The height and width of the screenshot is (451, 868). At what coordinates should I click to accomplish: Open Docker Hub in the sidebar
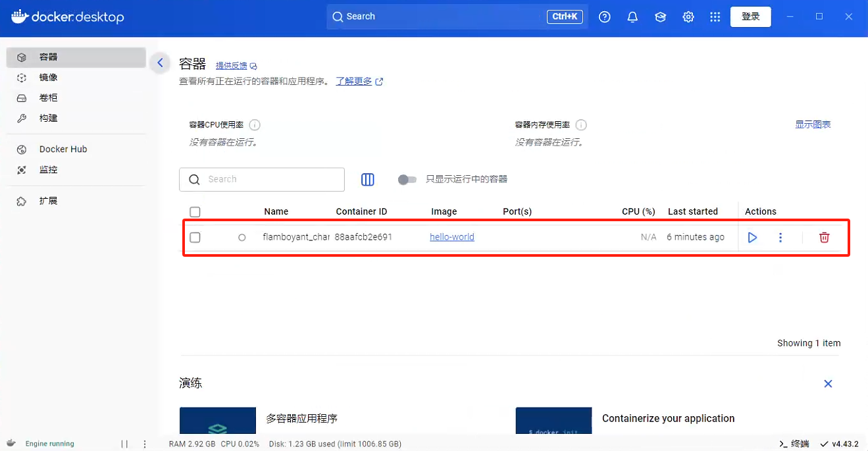click(x=76, y=149)
